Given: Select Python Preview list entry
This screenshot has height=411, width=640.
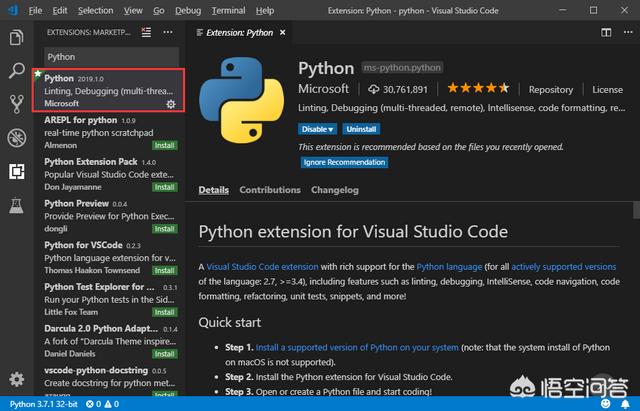Looking at the screenshot, I should click(x=109, y=215).
